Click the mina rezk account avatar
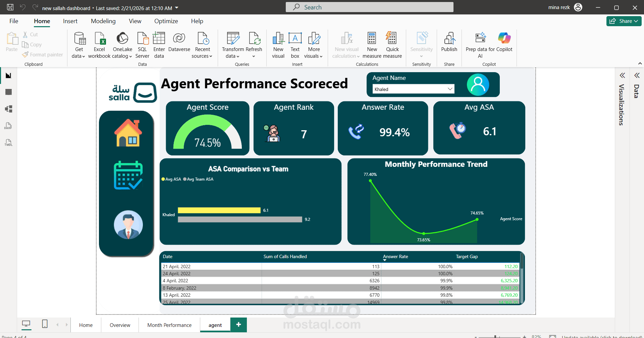Screen dimensions: 644x338 (578, 7)
